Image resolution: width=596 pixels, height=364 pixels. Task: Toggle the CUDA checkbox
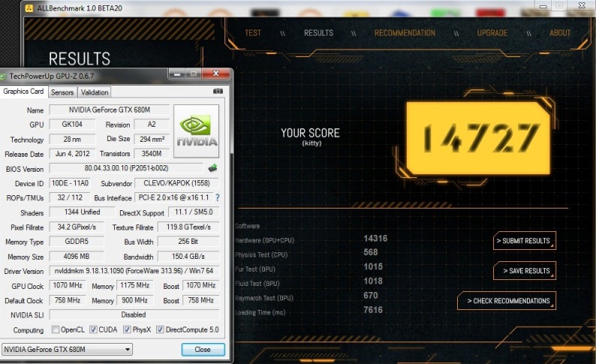(93, 329)
